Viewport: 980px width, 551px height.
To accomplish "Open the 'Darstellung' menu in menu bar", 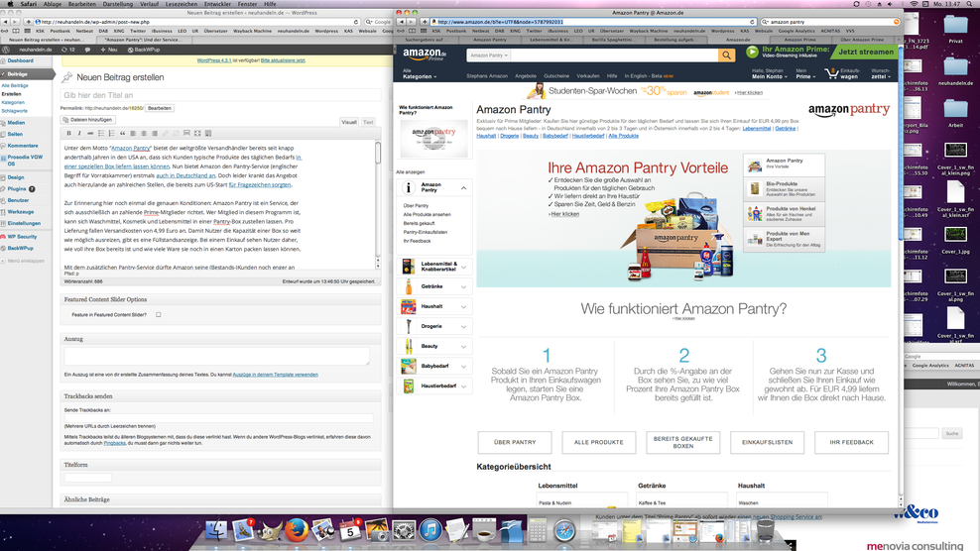I will [x=117, y=4].
